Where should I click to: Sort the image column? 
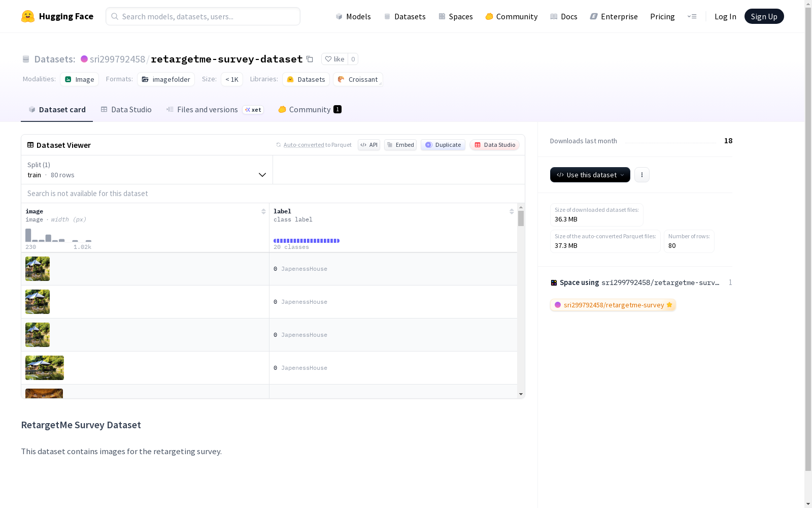click(x=263, y=211)
